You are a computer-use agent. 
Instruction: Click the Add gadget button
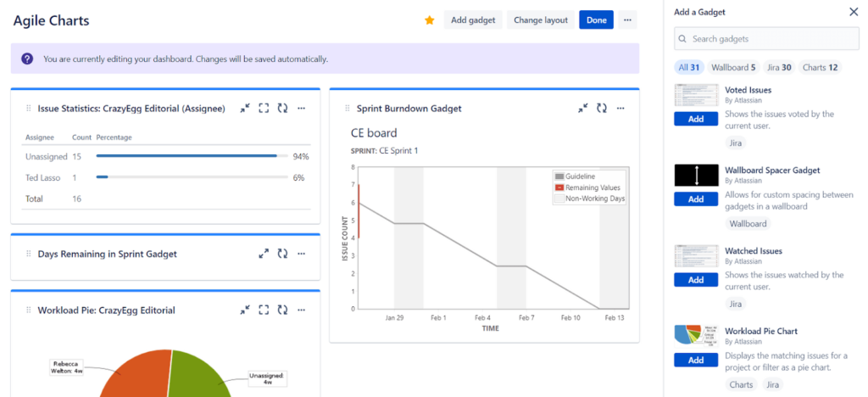point(473,20)
